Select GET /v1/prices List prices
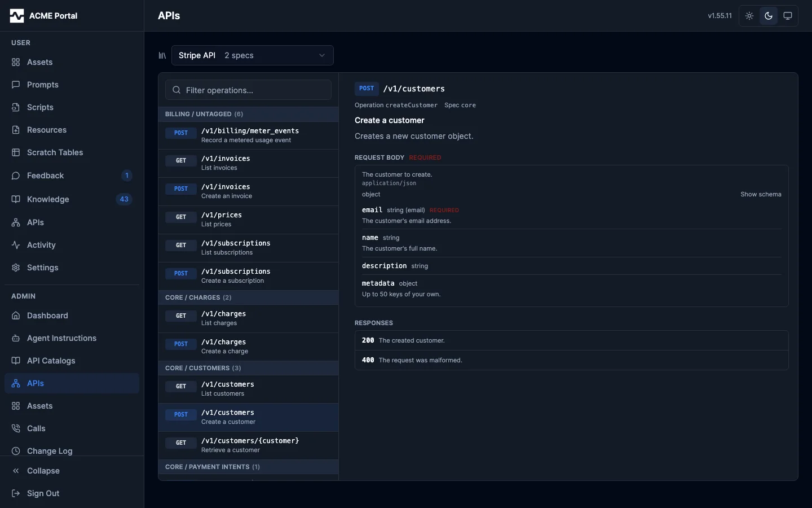The width and height of the screenshot is (812, 508). [249, 220]
